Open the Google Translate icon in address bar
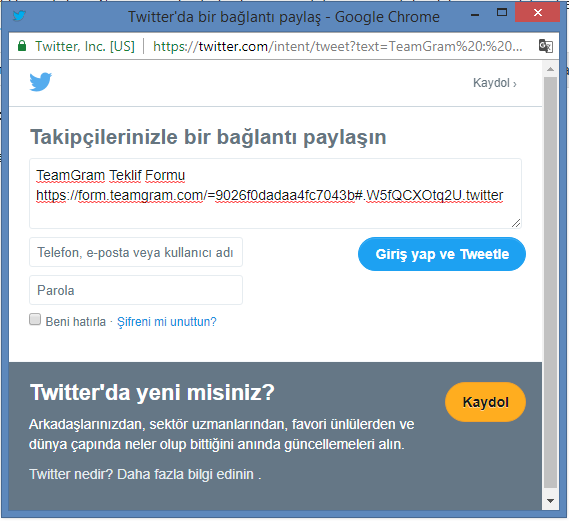This screenshot has width=569, height=521. click(x=545, y=46)
